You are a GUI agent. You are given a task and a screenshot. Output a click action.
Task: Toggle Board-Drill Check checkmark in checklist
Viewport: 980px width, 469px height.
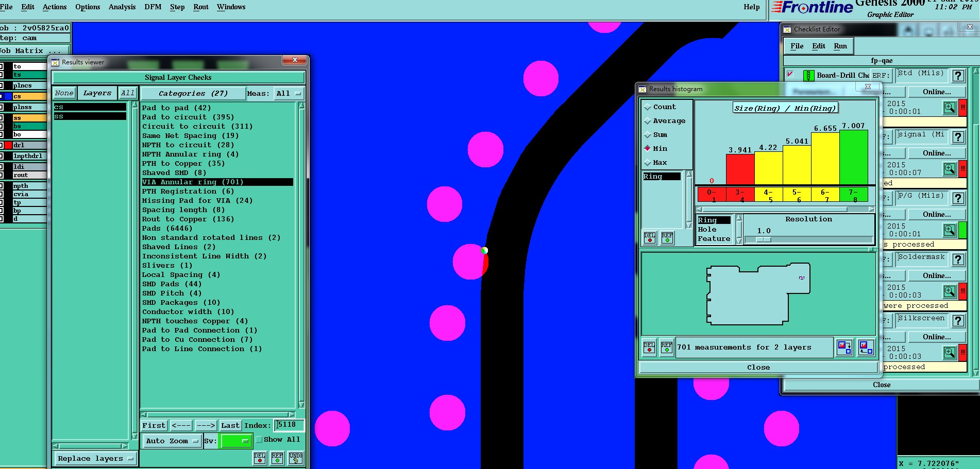tap(790, 75)
